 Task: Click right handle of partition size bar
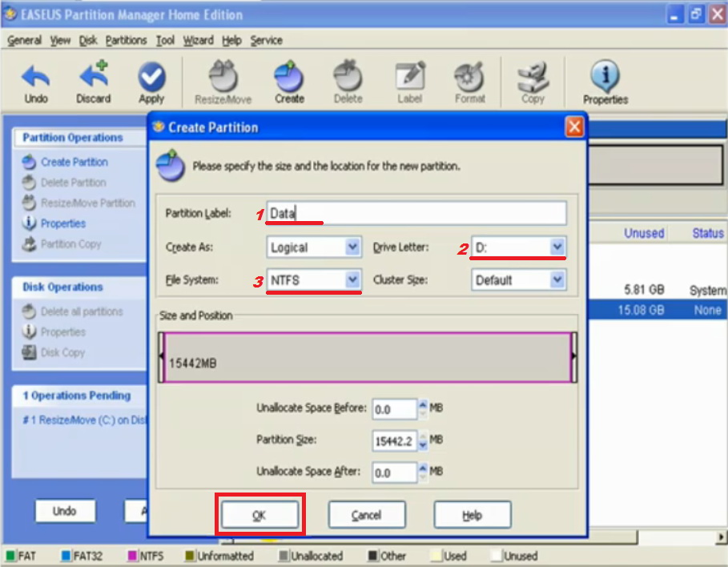[x=574, y=356]
